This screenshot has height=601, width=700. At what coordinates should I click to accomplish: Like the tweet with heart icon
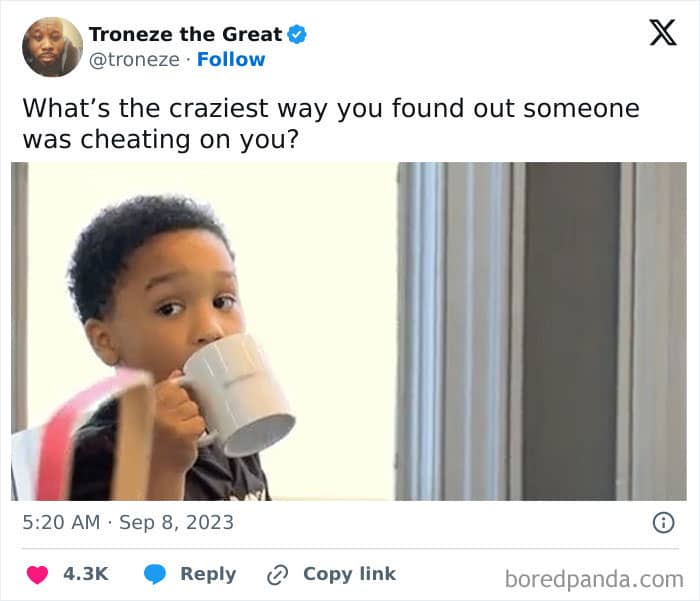coord(37,574)
